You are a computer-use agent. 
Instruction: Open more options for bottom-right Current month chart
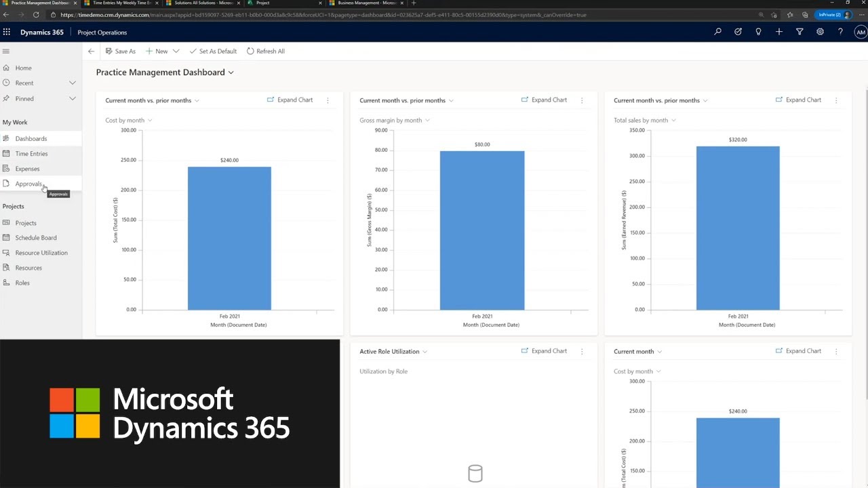click(836, 351)
